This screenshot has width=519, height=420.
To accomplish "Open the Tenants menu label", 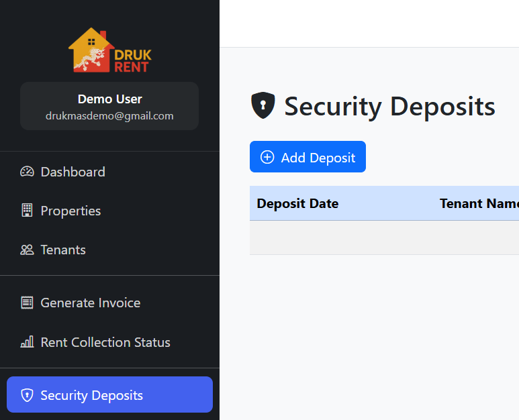I will pos(63,250).
